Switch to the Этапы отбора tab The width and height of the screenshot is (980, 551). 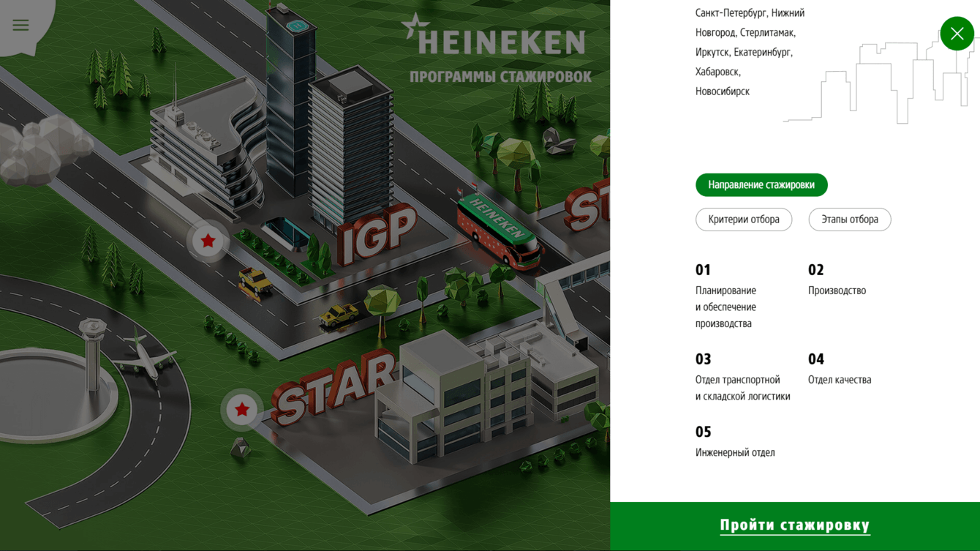click(x=850, y=220)
